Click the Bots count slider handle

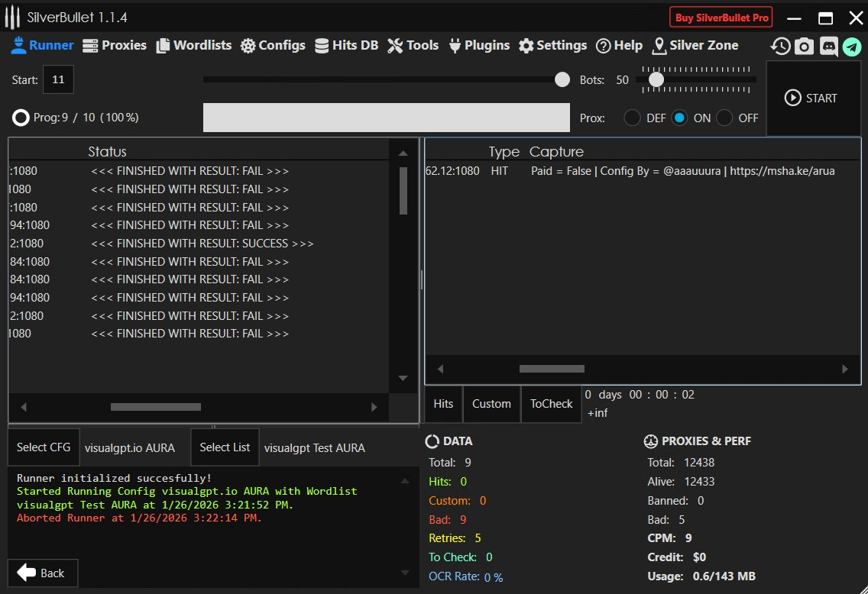click(656, 79)
